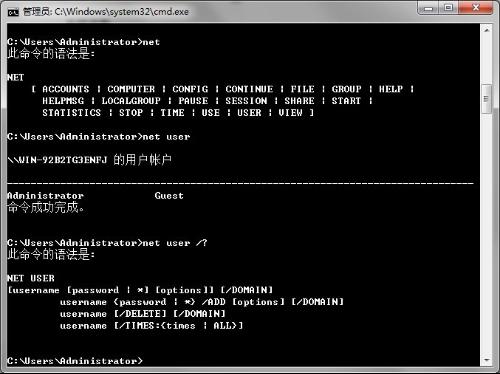Click the Guest account name
500x374 pixels.
pos(169,196)
